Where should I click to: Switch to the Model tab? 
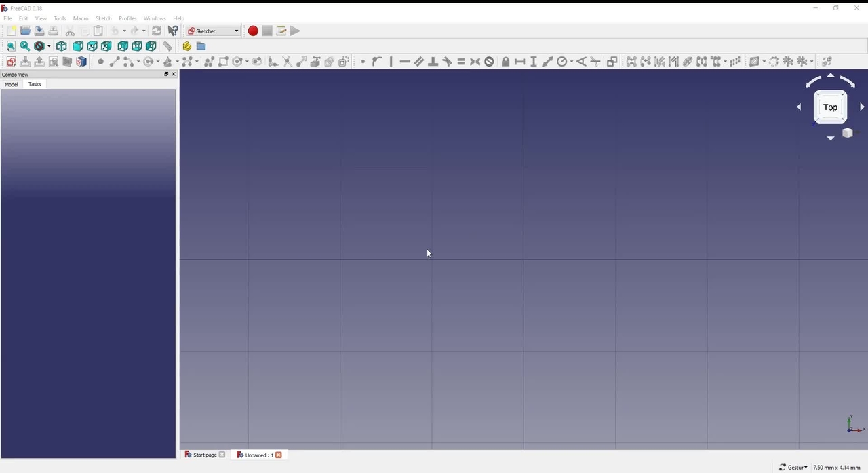coord(12,84)
